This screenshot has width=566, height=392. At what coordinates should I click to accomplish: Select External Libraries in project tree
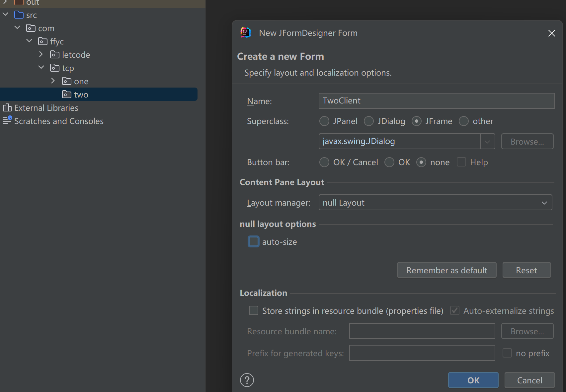[x=46, y=108]
